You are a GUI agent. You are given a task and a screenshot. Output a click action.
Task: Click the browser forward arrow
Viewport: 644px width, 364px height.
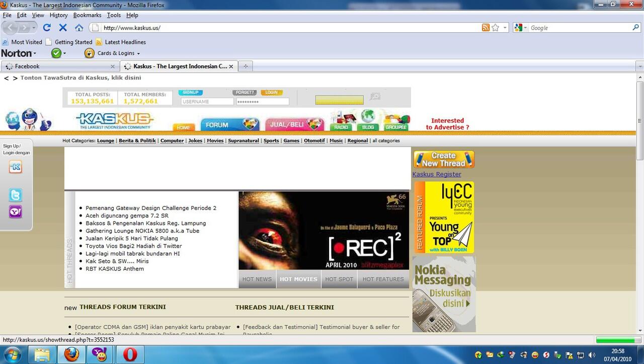pos(24,28)
